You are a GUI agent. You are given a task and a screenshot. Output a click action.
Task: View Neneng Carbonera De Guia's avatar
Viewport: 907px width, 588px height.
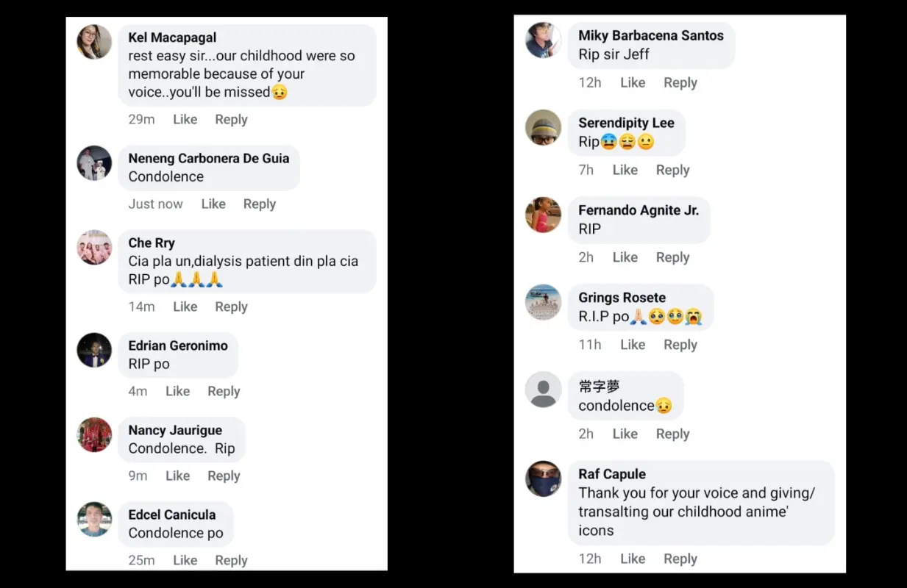[x=93, y=163]
